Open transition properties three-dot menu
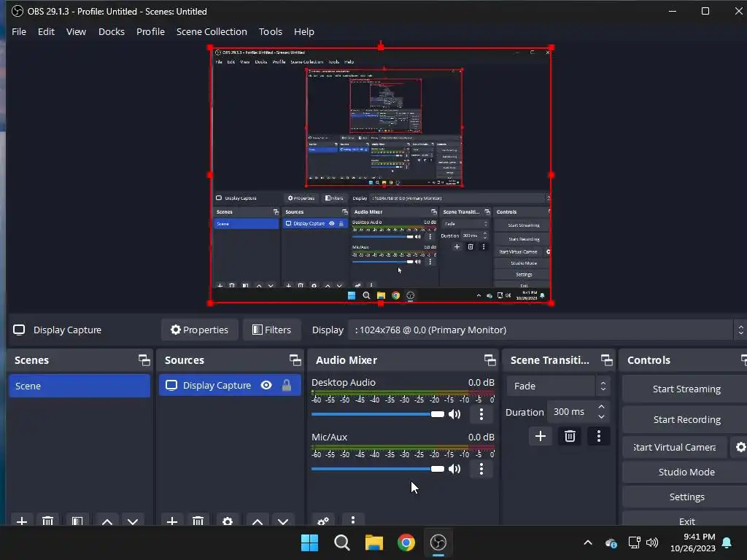Screen dimensions: 747x560 tap(599, 436)
